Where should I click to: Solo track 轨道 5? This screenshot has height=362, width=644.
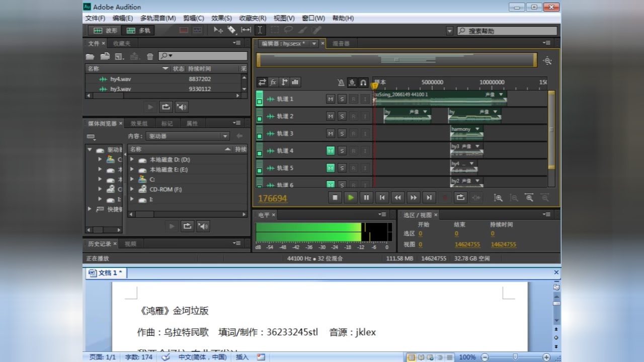[342, 167]
